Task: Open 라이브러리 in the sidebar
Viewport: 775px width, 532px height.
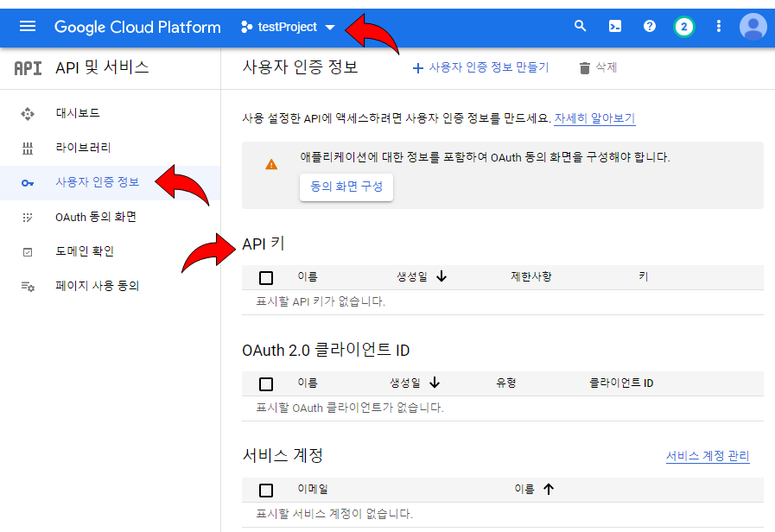Action: (x=83, y=148)
